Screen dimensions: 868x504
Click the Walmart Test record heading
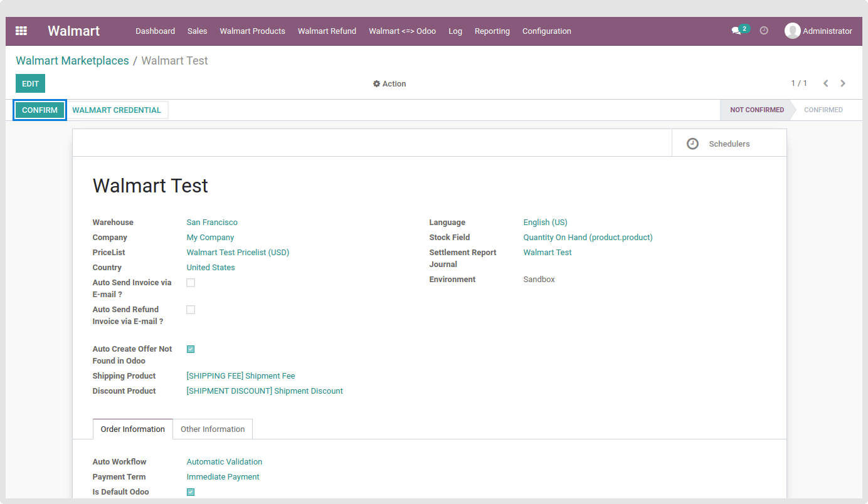point(151,186)
